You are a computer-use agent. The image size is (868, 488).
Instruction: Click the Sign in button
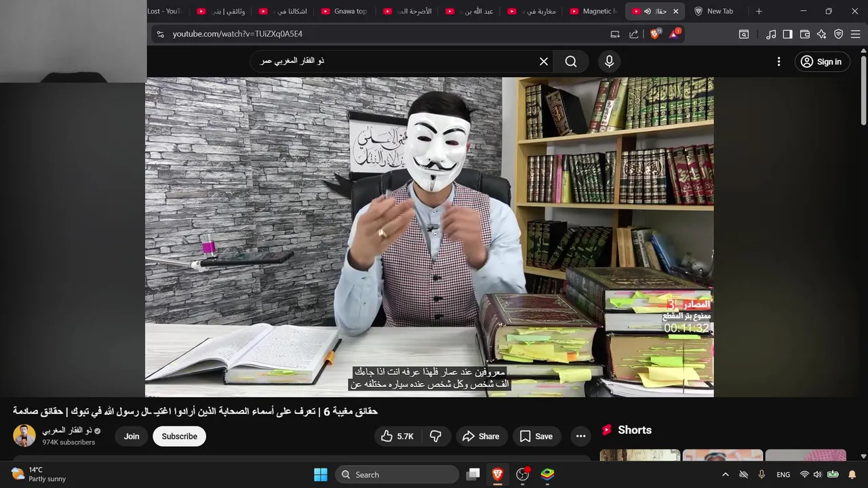pyautogui.click(x=822, y=62)
